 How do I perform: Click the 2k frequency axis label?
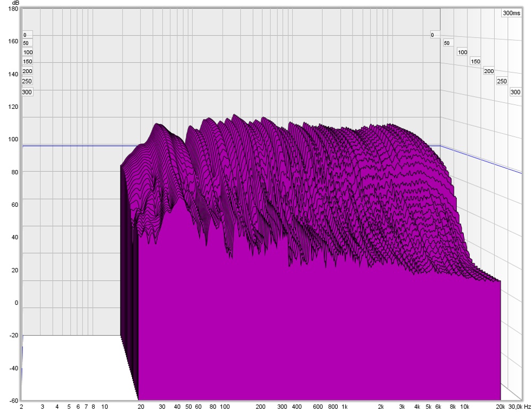pyautogui.click(x=381, y=407)
